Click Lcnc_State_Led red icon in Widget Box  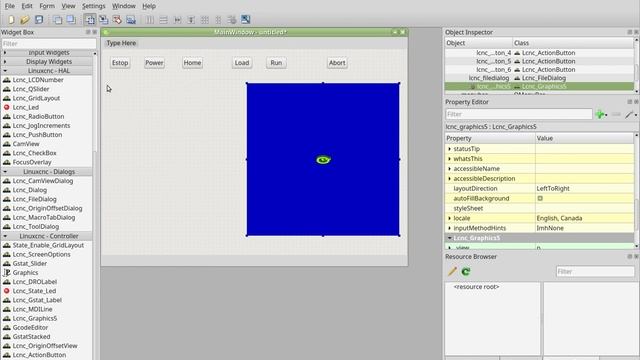tap(7, 291)
